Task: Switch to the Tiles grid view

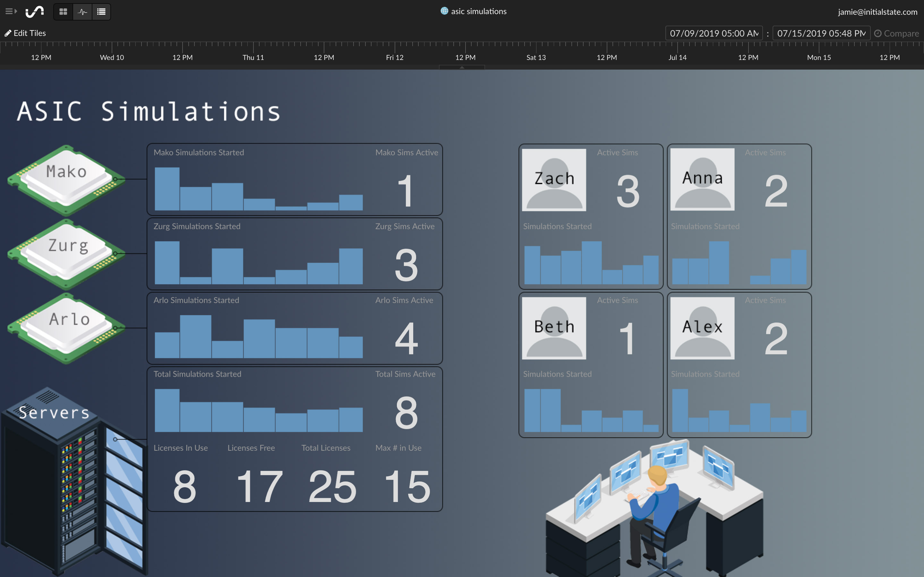Action: [64, 12]
